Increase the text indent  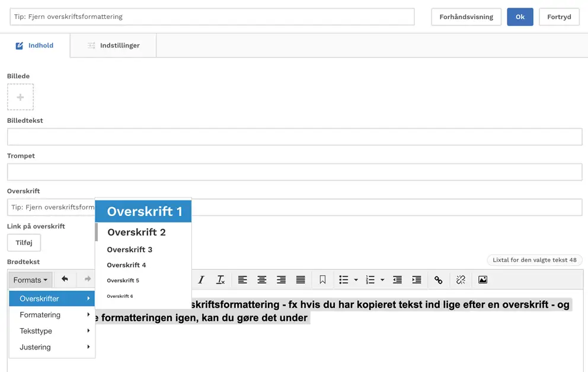click(417, 280)
